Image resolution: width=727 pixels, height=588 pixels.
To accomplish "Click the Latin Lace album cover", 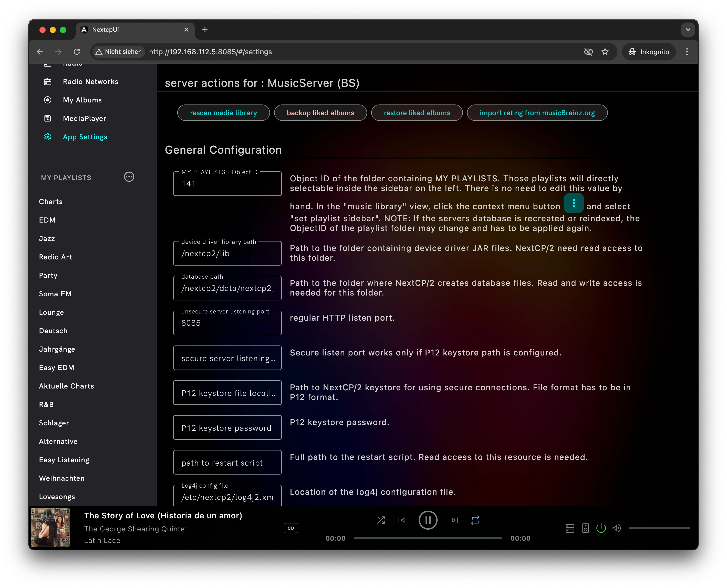I will click(50, 528).
